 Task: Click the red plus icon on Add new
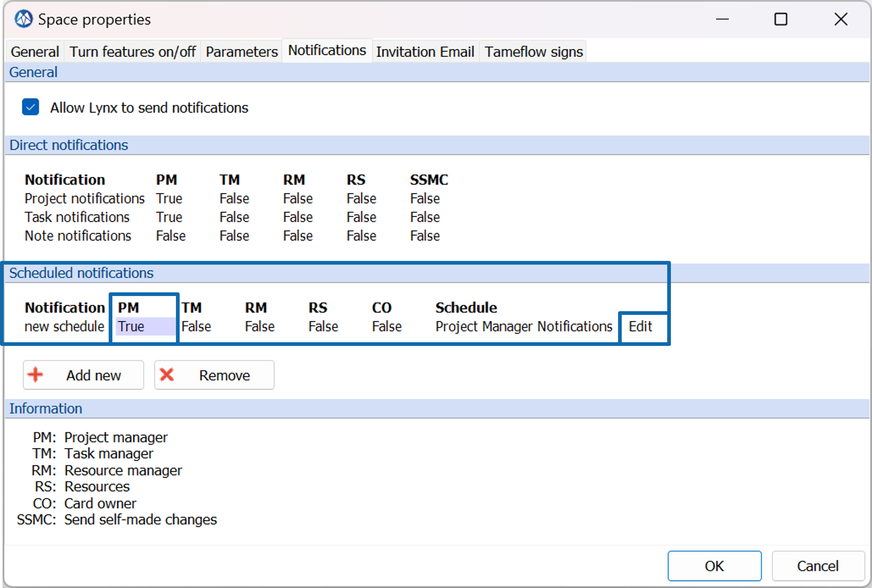(35, 375)
